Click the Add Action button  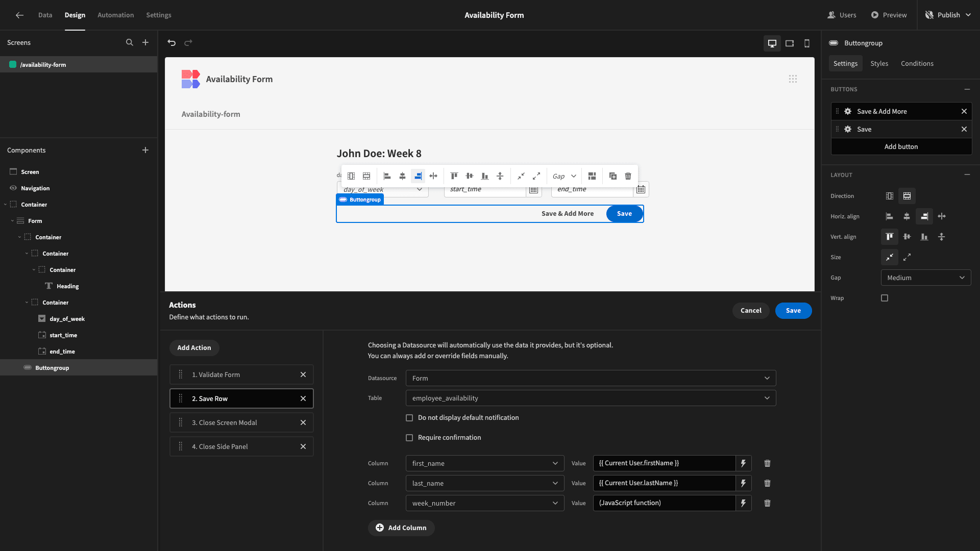194,348
